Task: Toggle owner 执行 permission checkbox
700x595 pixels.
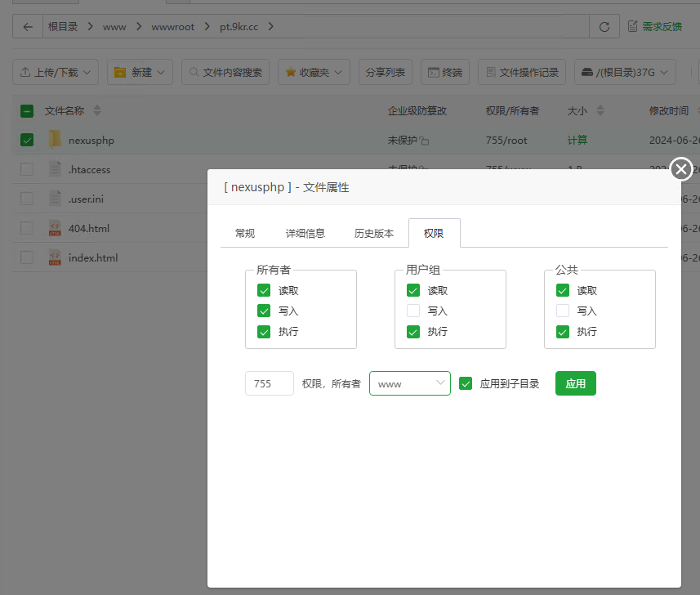Action: tap(264, 332)
